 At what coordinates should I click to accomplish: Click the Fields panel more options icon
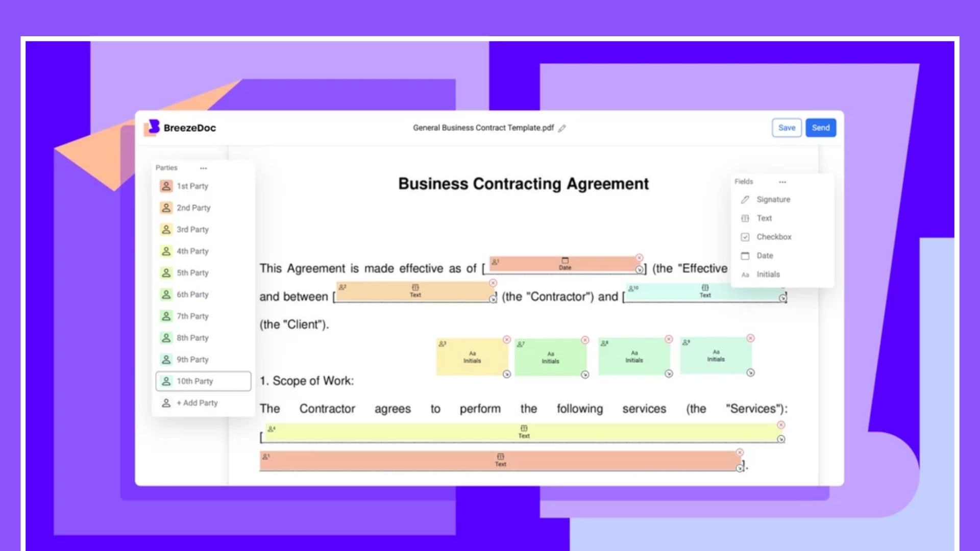pyautogui.click(x=782, y=182)
